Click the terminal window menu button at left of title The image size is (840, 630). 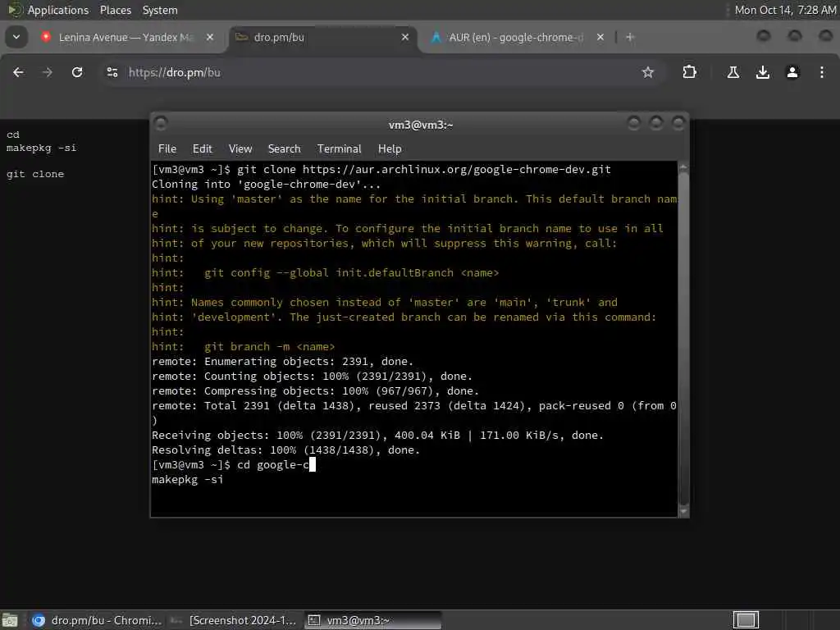(x=160, y=124)
